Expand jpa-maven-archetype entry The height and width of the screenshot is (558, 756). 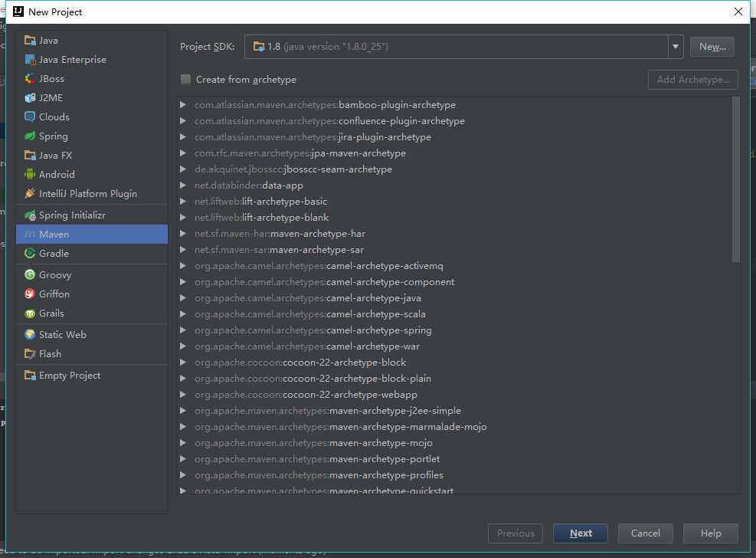pos(183,153)
